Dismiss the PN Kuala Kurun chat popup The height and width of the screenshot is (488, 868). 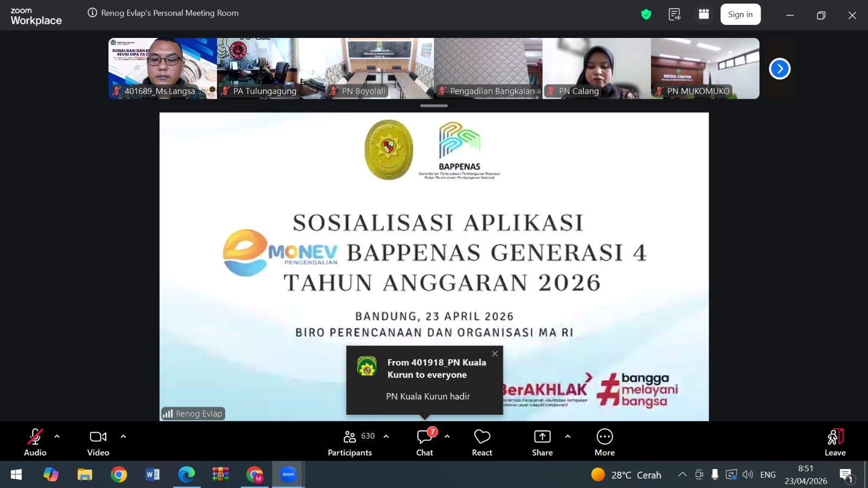coord(495,353)
